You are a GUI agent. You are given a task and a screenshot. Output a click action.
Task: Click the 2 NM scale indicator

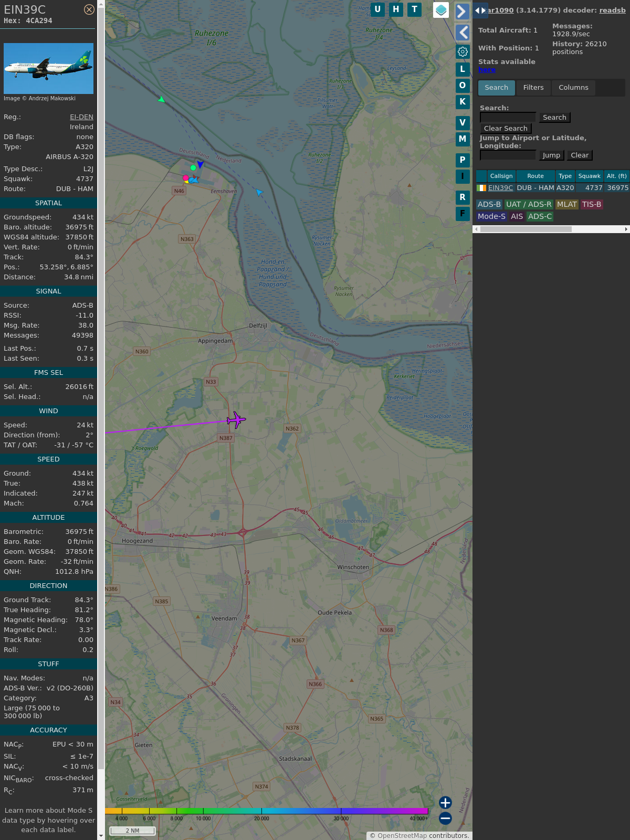coord(132,831)
